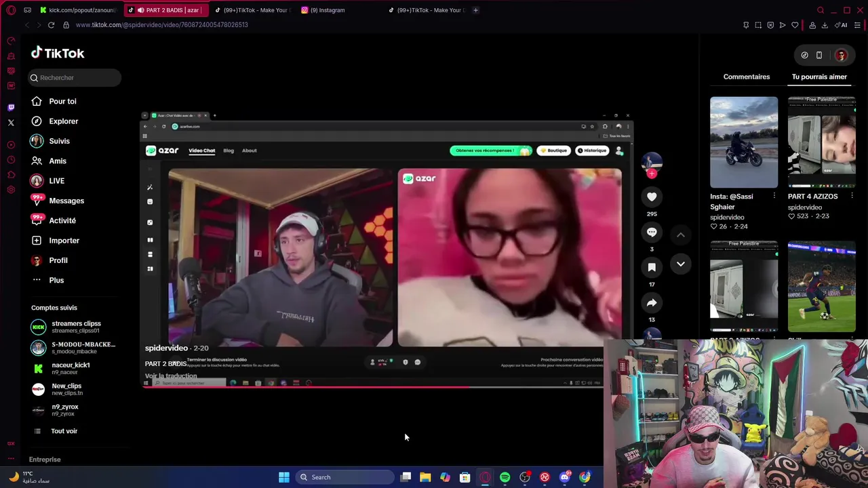868x488 pixels.
Task: Open the Opera AI assistant button
Action: tap(842, 25)
